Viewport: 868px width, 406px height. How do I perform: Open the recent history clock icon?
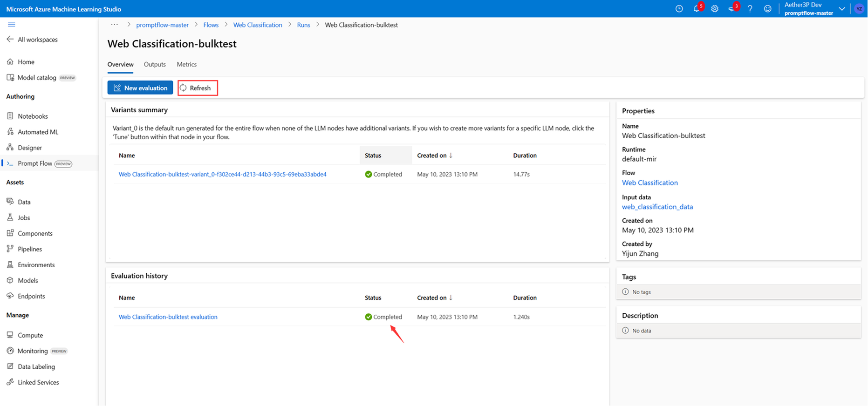[679, 9]
